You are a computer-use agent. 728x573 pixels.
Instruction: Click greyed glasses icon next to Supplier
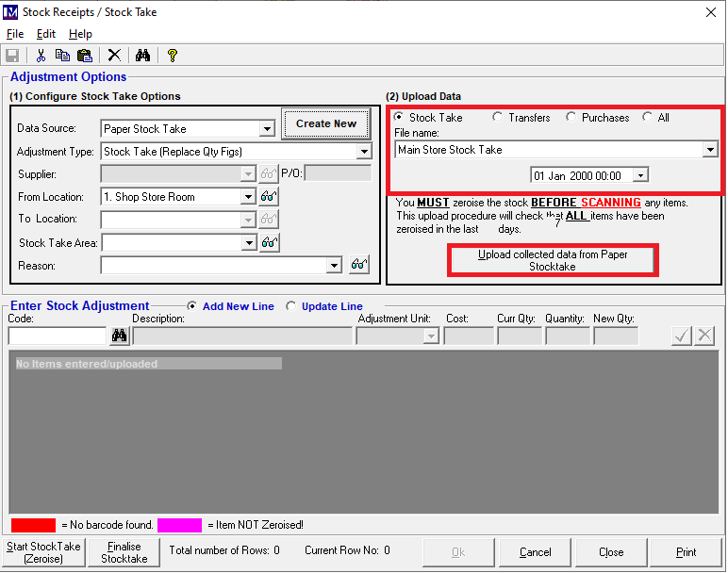click(x=269, y=174)
